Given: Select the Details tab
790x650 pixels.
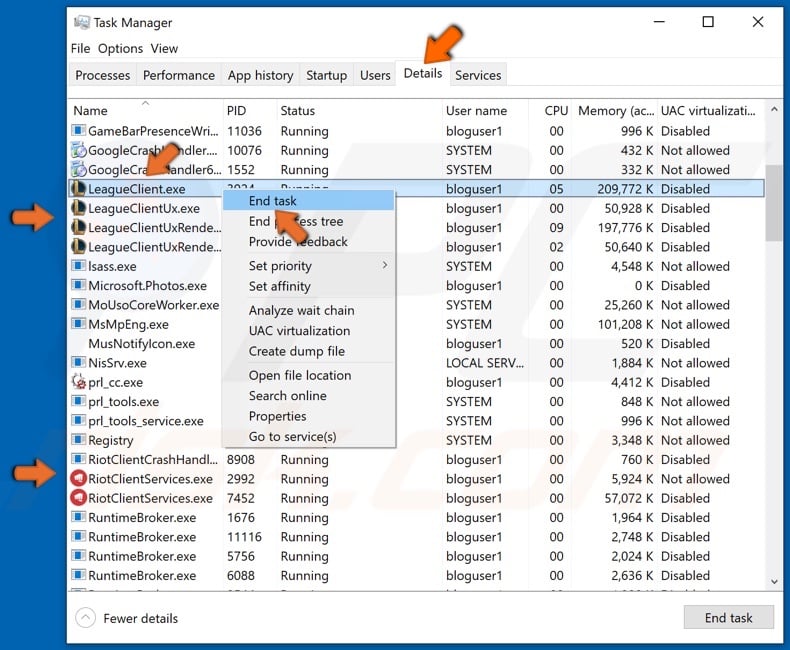Looking at the screenshot, I should [x=423, y=74].
